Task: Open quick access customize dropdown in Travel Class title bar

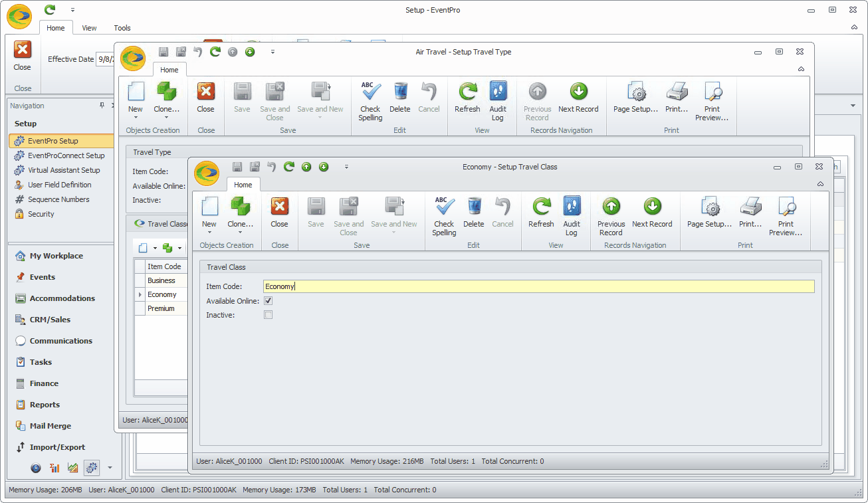Action: pos(346,167)
